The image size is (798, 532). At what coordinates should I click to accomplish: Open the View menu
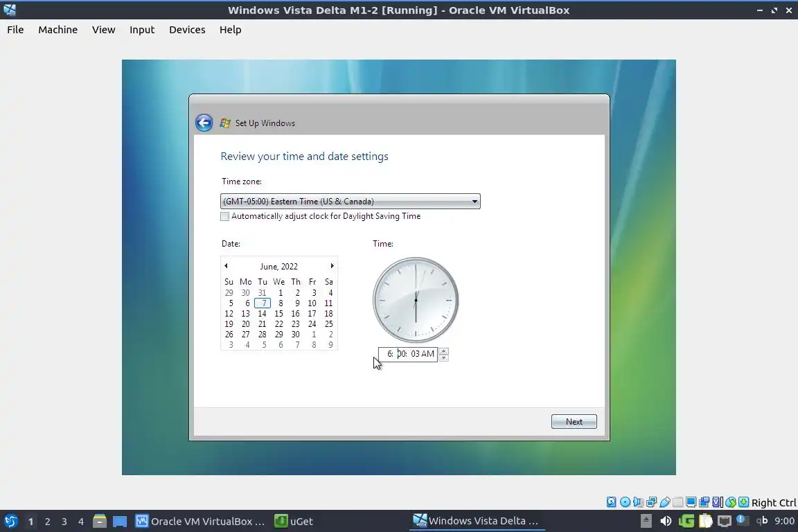103,30
